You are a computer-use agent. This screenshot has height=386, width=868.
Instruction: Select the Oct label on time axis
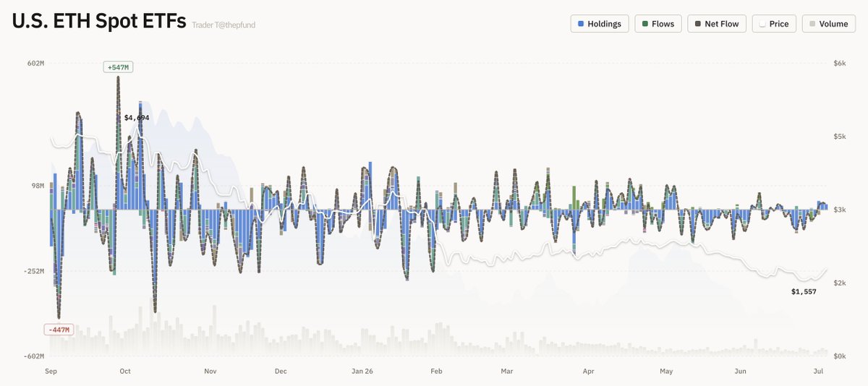(125, 372)
